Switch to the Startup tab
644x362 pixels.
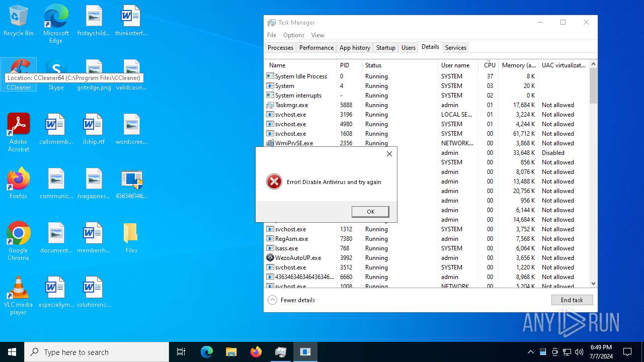[386, 48]
